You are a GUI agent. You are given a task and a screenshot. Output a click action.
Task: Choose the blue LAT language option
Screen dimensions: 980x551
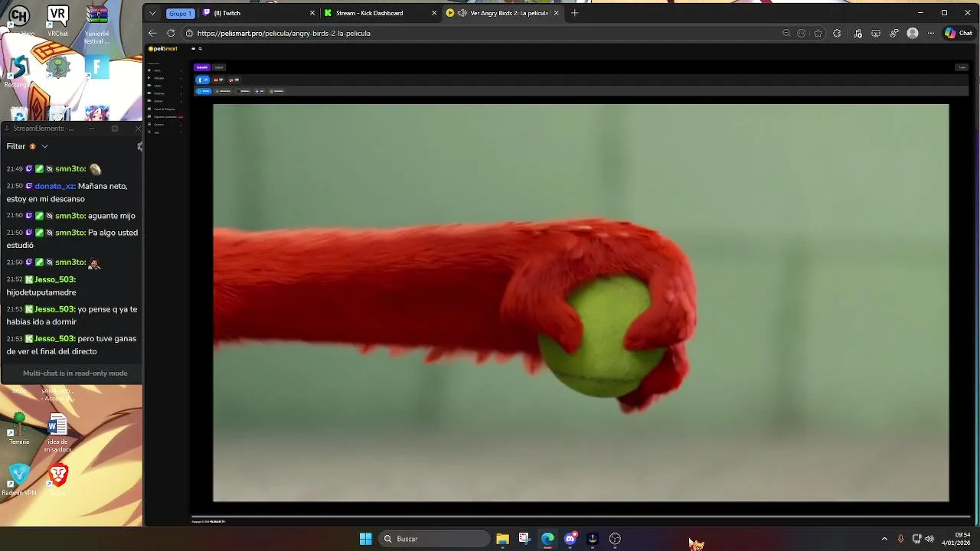pyautogui.click(x=203, y=80)
